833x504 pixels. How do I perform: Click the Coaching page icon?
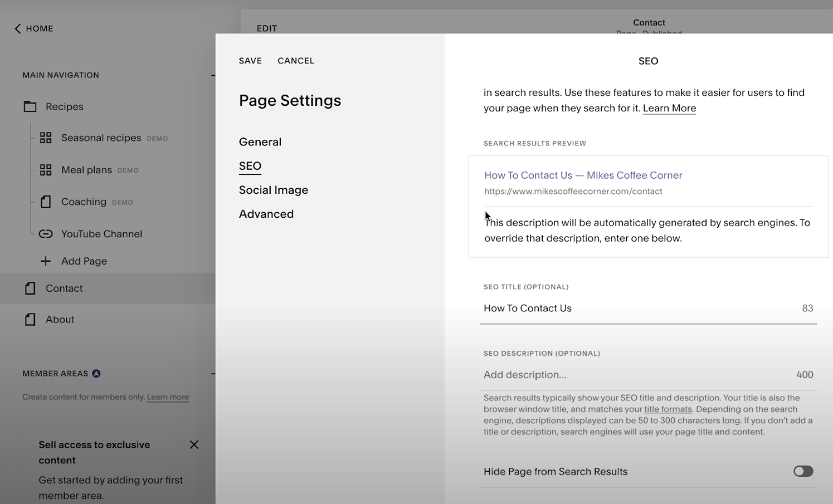[46, 202]
